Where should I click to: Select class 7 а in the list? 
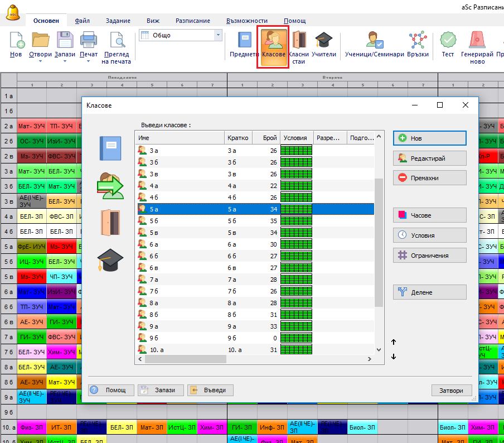[154, 279]
